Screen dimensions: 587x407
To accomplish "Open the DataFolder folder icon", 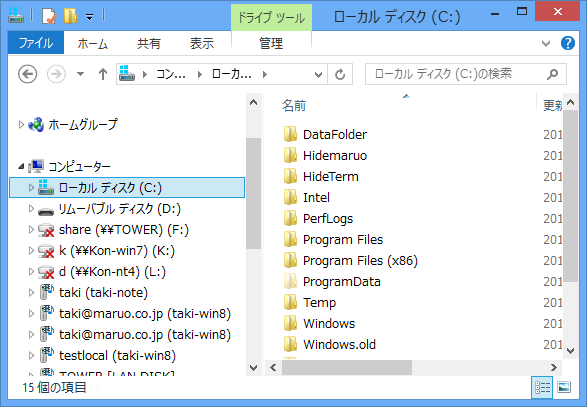I will (290, 134).
